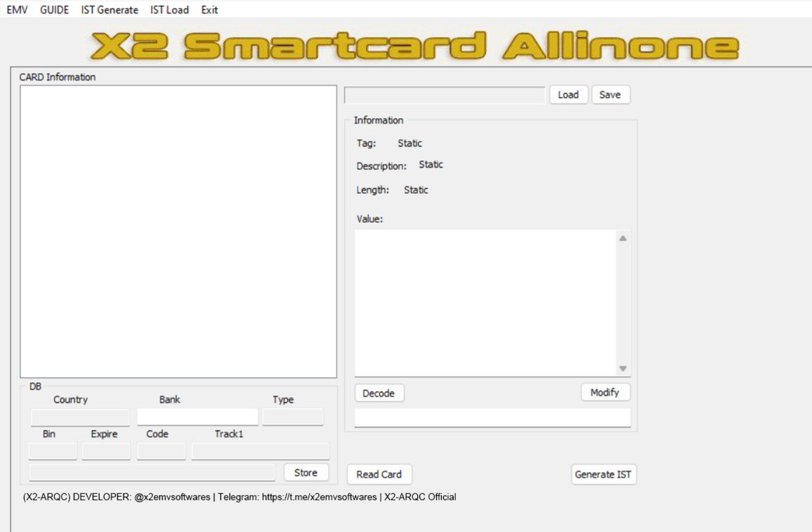812x532 pixels.
Task: Click the developer status line at bottom
Action: pos(240,498)
